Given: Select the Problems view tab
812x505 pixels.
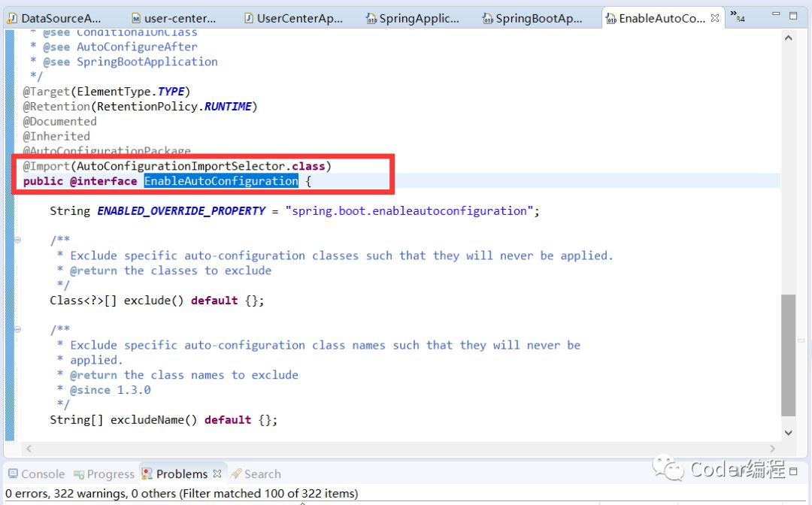Looking at the screenshot, I should (181, 474).
